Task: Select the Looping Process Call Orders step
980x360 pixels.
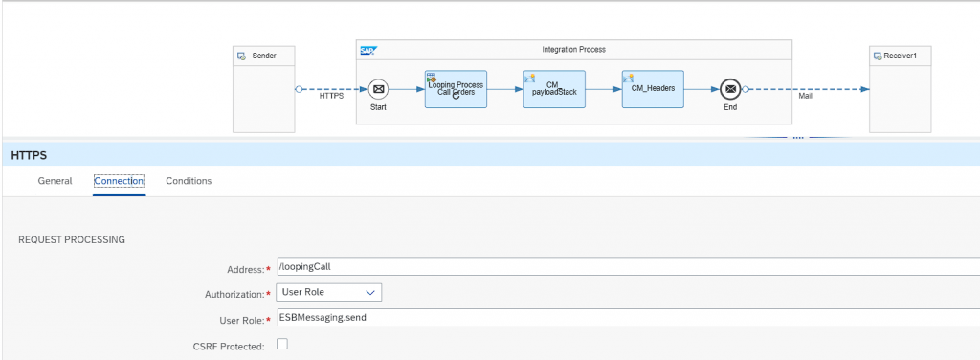Action: coord(456,89)
